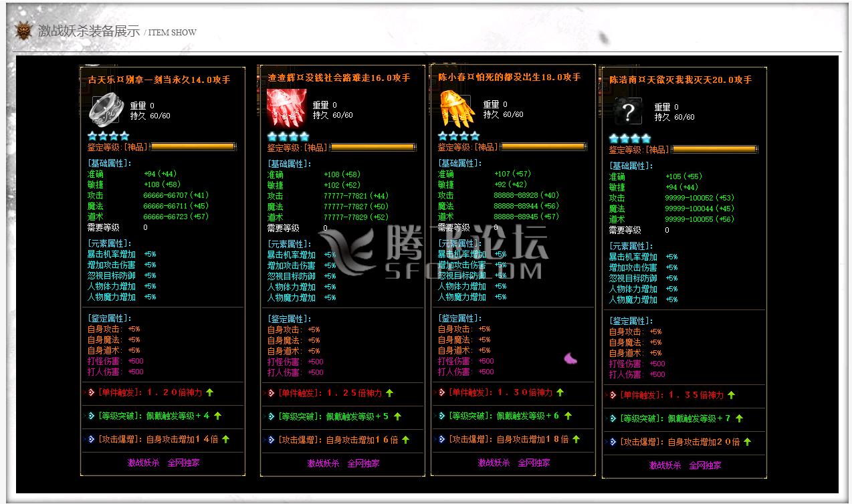Click accuracy value +105 (+55) in 陈浩南 card
This screenshot has height=504, width=852.
683,176
